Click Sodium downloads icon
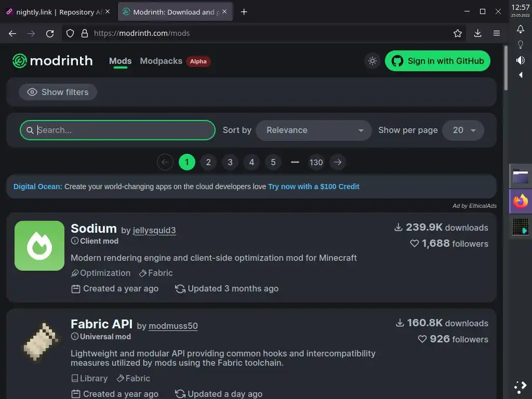This screenshot has width=532, height=399. 398,227
